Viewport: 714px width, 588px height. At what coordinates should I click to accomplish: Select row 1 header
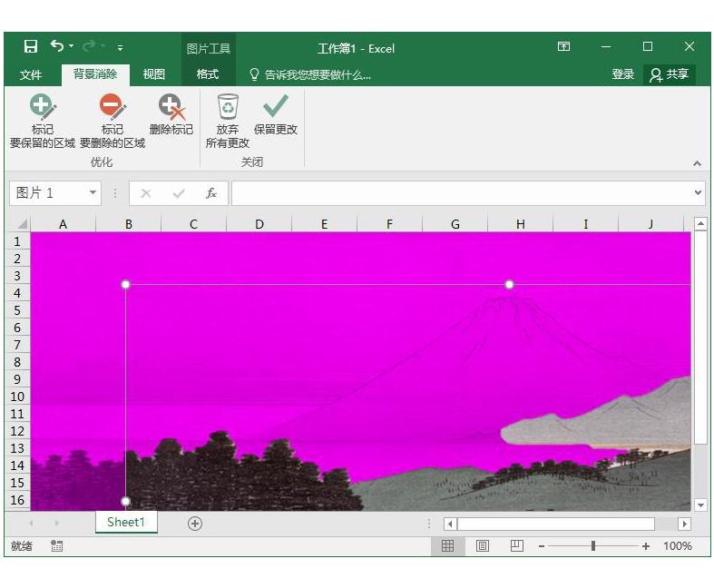[x=17, y=241]
